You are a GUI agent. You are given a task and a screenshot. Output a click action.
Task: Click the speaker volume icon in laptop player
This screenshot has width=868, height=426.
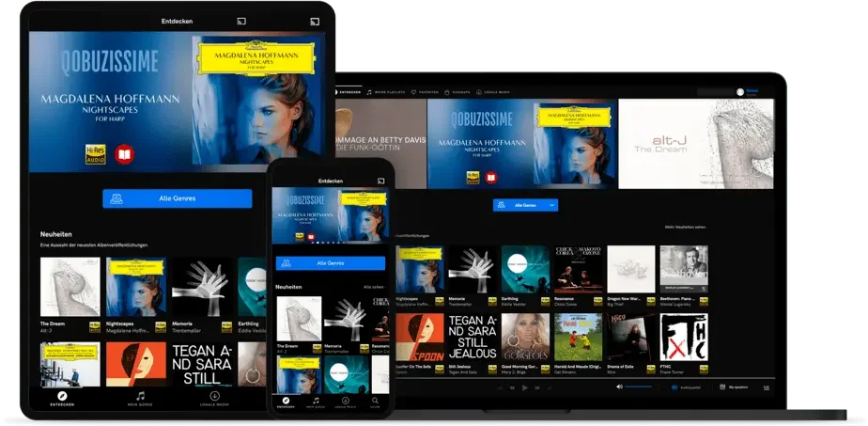[619, 387]
